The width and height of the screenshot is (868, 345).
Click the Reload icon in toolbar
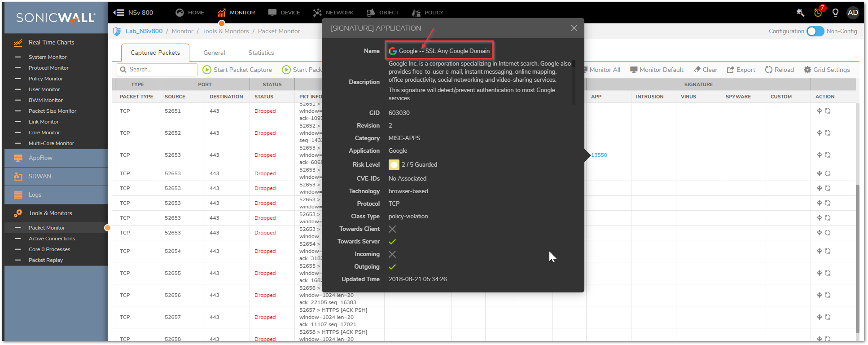click(x=769, y=70)
